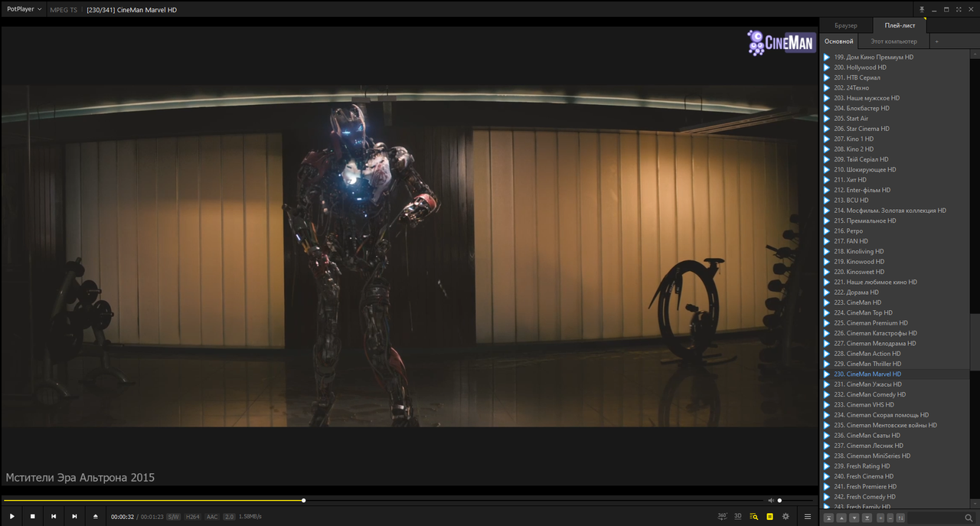980x526 pixels.
Task: Click the elapsed time 00:00:32 display
Action: coord(122,517)
